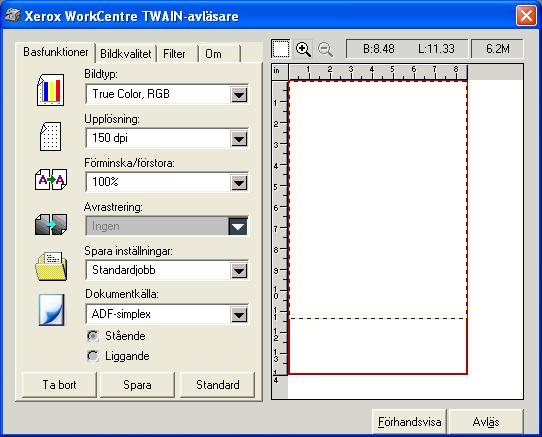The width and height of the screenshot is (542, 437).
Task: Click the Förhandsvisa preview button
Action: point(410,422)
